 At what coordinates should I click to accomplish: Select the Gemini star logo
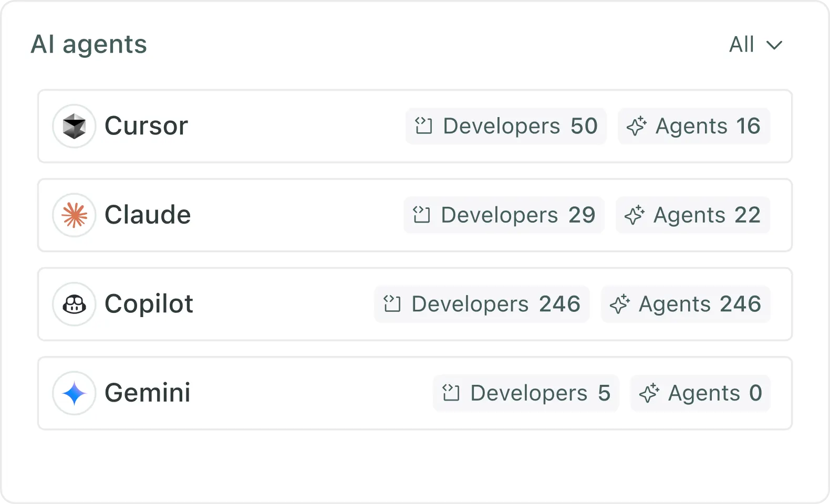[x=74, y=393]
